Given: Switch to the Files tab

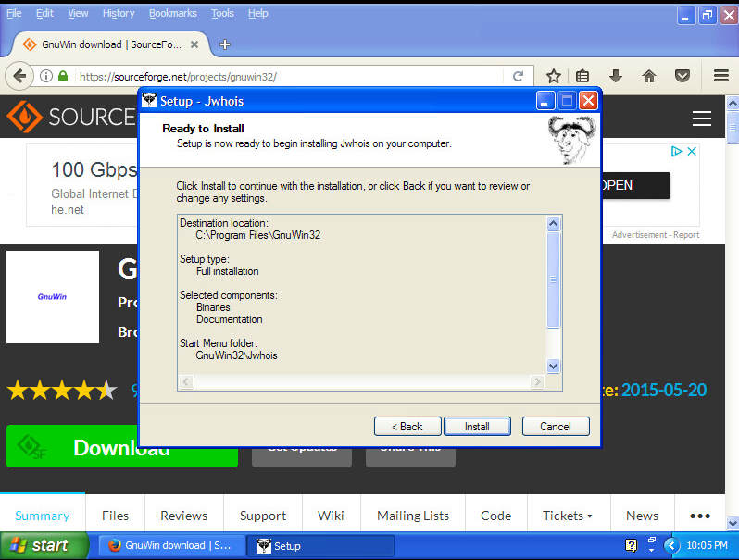Looking at the screenshot, I should [x=115, y=516].
